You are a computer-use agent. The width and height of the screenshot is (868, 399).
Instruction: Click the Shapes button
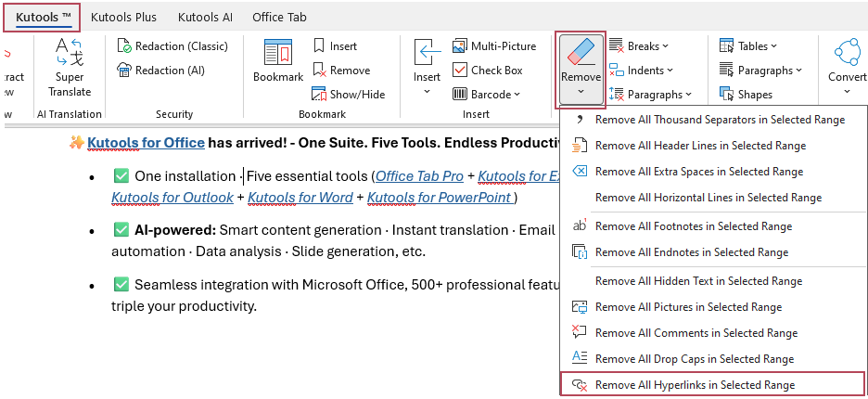click(x=746, y=95)
